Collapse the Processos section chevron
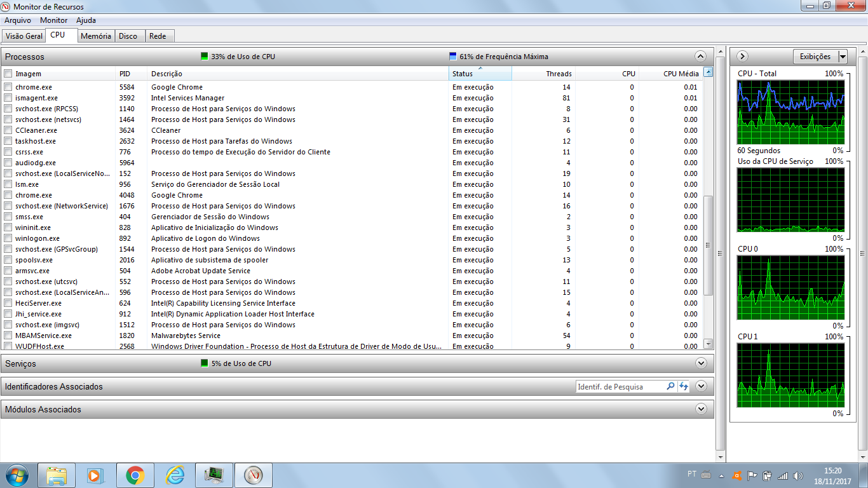 (x=701, y=57)
